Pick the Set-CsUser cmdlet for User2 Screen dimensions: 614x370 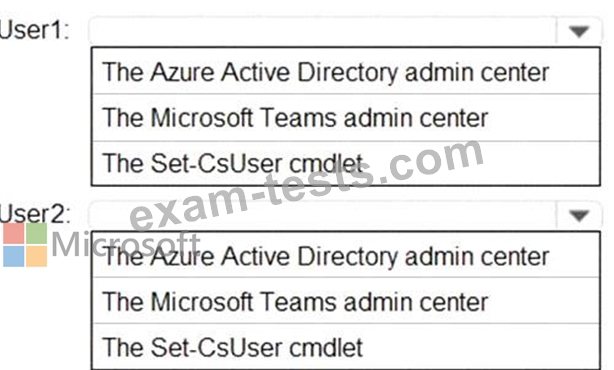346,347
